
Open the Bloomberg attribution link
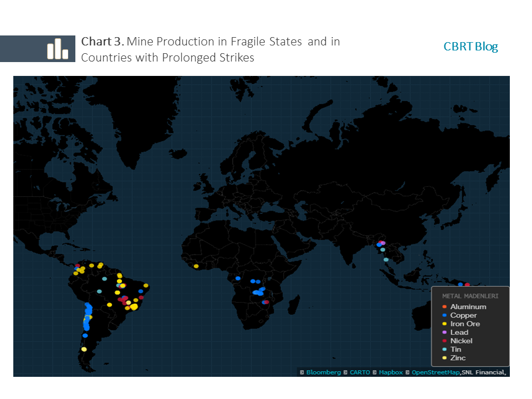[323, 372]
